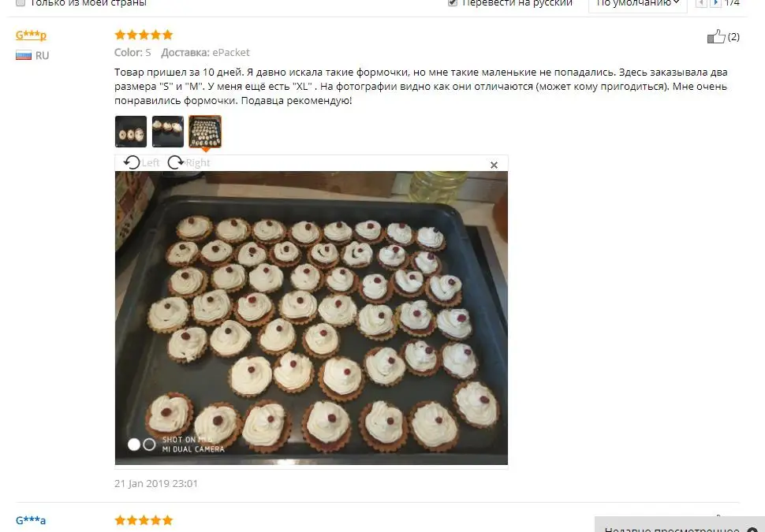Click the enlarged cupcake tray photo
765x532 pixels.
pos(312,318)
